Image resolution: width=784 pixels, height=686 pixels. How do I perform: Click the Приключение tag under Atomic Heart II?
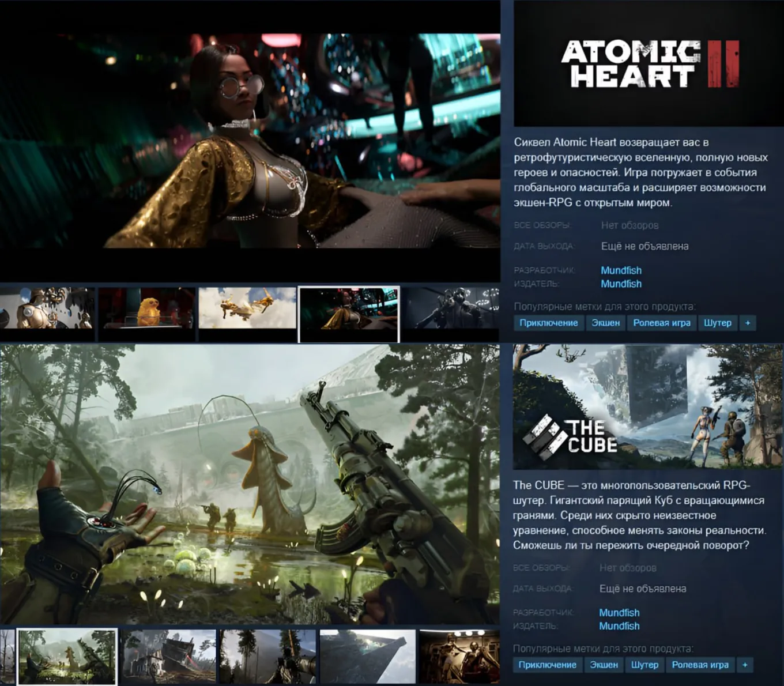pos(549,323)
